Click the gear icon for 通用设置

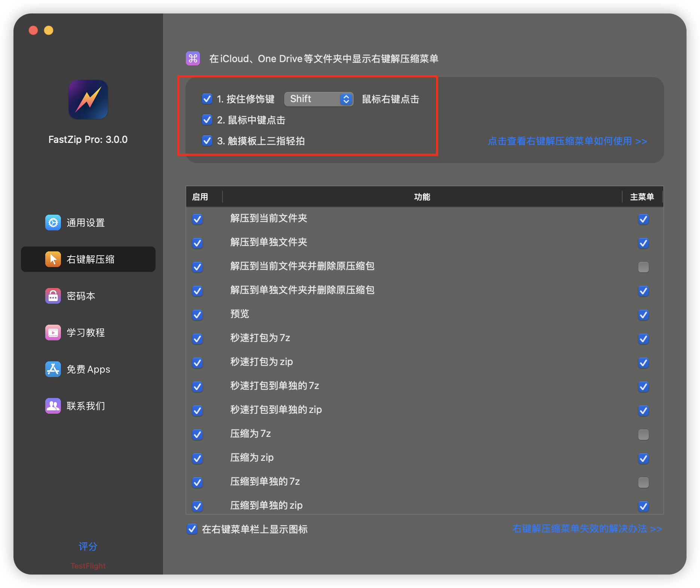click(53, 223)
